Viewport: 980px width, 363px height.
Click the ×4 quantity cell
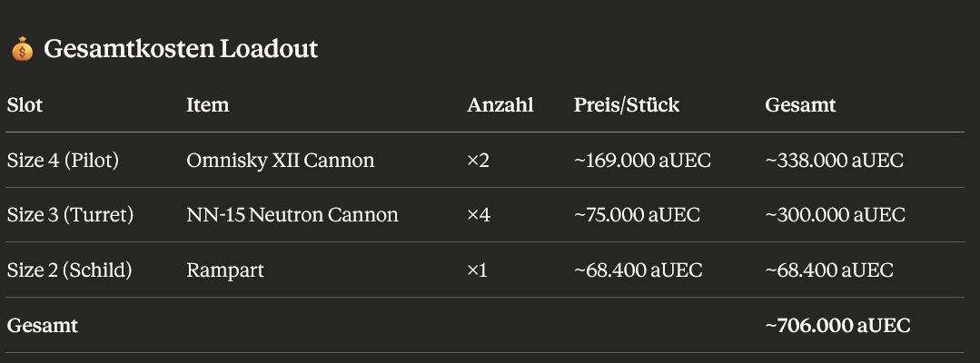pyautogui.click(x=478, y=215)
